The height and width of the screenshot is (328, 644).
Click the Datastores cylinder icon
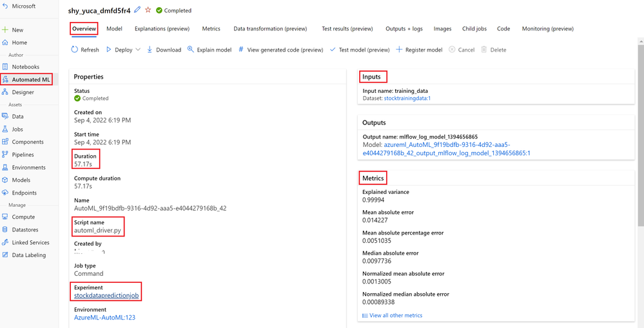coord(5,230)
